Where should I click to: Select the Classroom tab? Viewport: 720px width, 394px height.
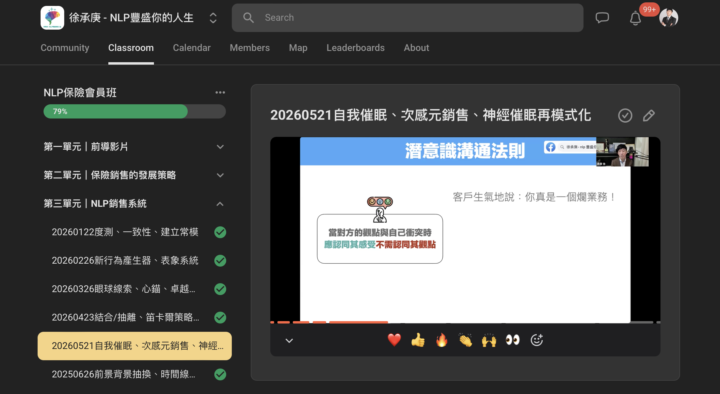coord(131,48)
